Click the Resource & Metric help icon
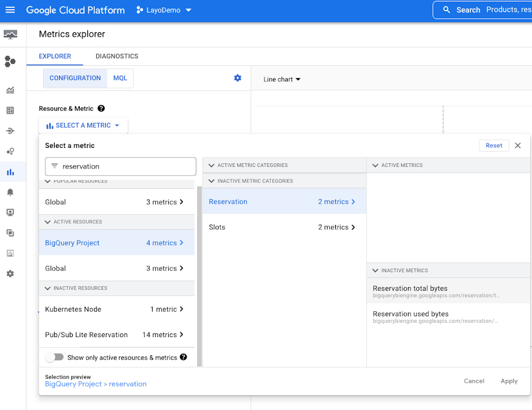Image resolution: width=532 pixels, height=410 pixels. pyautogui.click(x=101, y=108)
